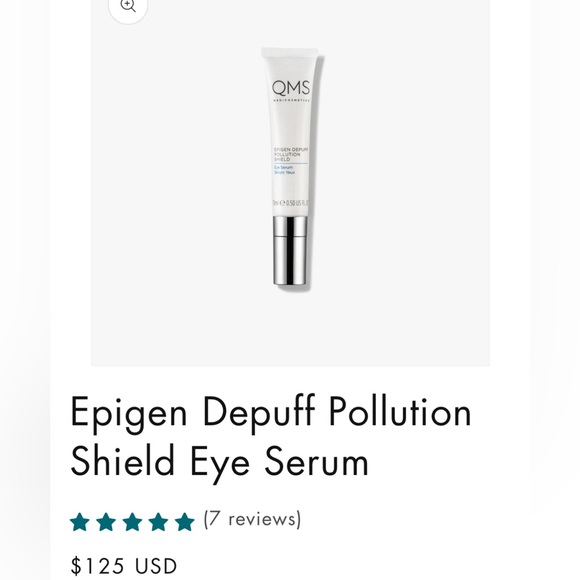Click the magnifier zoom icon on product image
Image resolution: width=580 pixels, height=580 pixels.
point(128,6)
